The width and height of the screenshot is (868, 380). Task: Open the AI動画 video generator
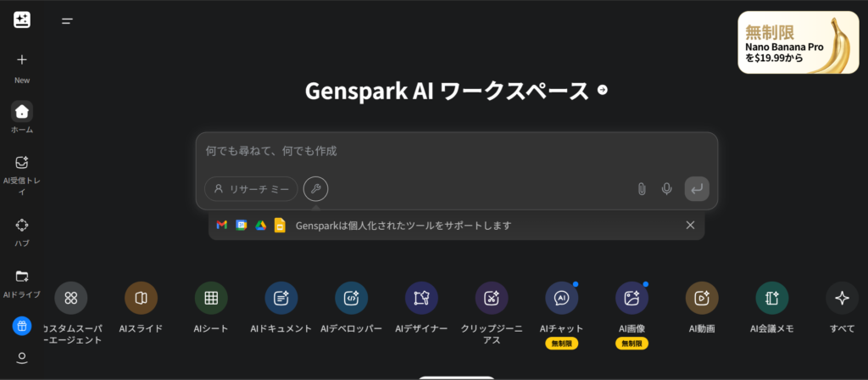[702, 298]
